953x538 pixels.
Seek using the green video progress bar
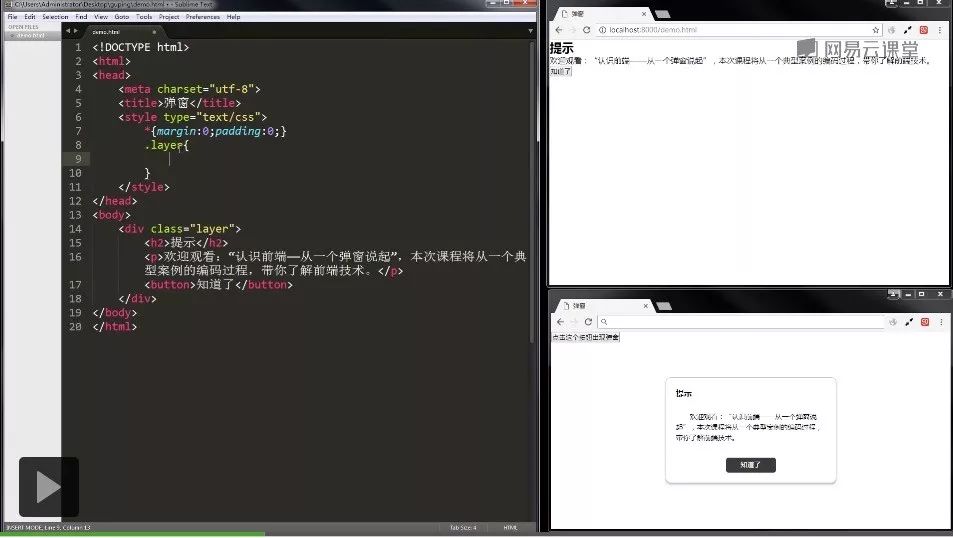132,535
